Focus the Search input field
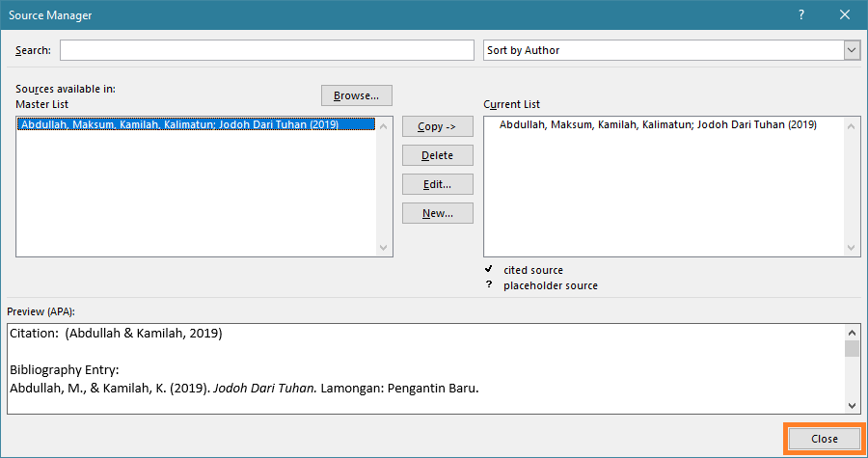 pyautogui.click(x=267, y=50)
